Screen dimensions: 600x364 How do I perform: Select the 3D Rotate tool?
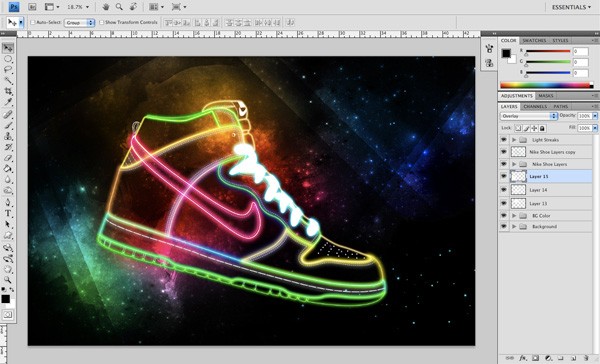tap(8, 248)
